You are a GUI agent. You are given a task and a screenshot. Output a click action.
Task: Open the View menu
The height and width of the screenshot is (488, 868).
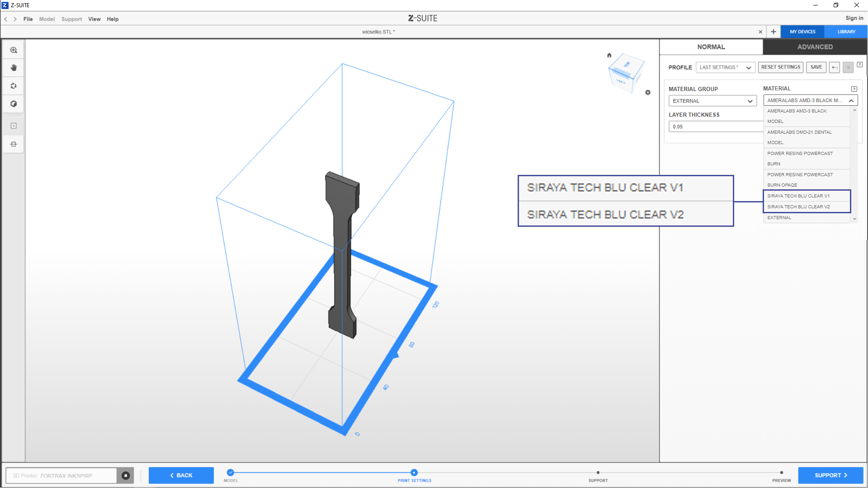[94, 19]
